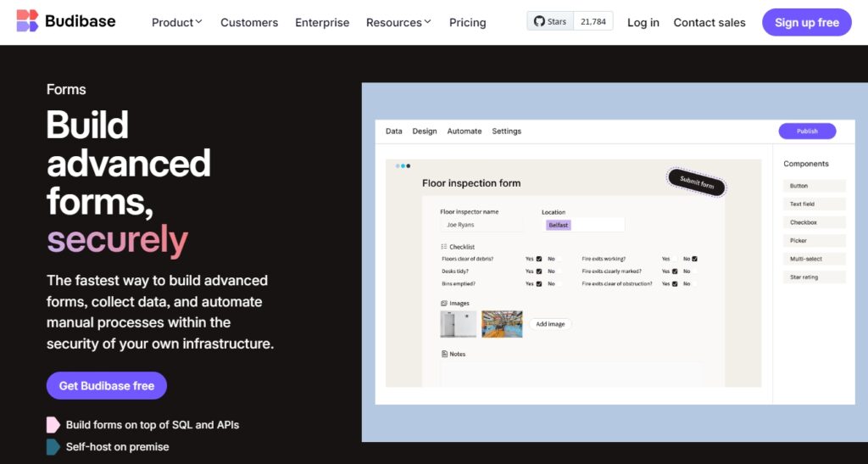Click Get Budibase free button
The height and width of the screenshot is (464, 868).
(106, 385)
